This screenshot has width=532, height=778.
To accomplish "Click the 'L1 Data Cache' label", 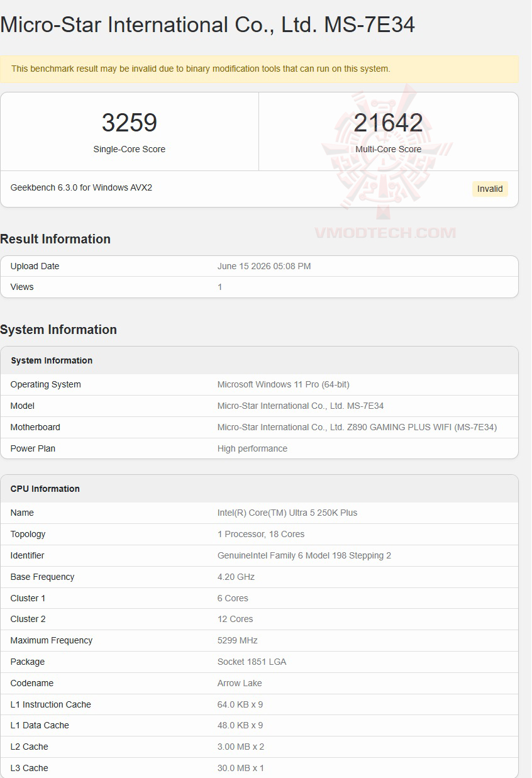I will (40, 725).
